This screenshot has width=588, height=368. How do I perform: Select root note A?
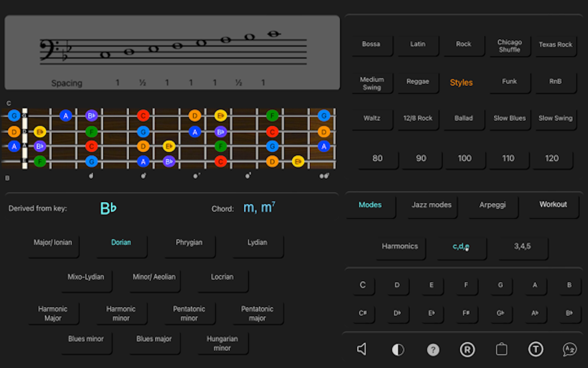(x=535, y=286)
